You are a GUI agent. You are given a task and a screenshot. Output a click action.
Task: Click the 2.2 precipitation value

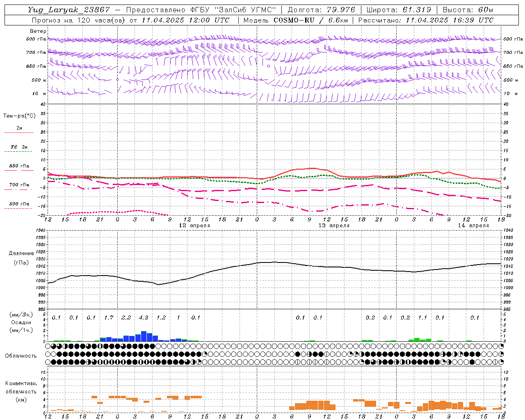tap(126, 317)
